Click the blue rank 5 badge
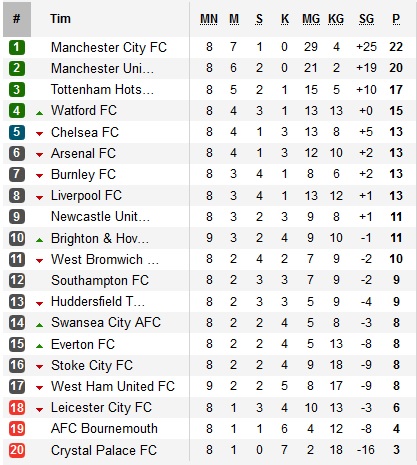Image resolution: width=417 pixels, height=465 pixels. pos(17,132)
